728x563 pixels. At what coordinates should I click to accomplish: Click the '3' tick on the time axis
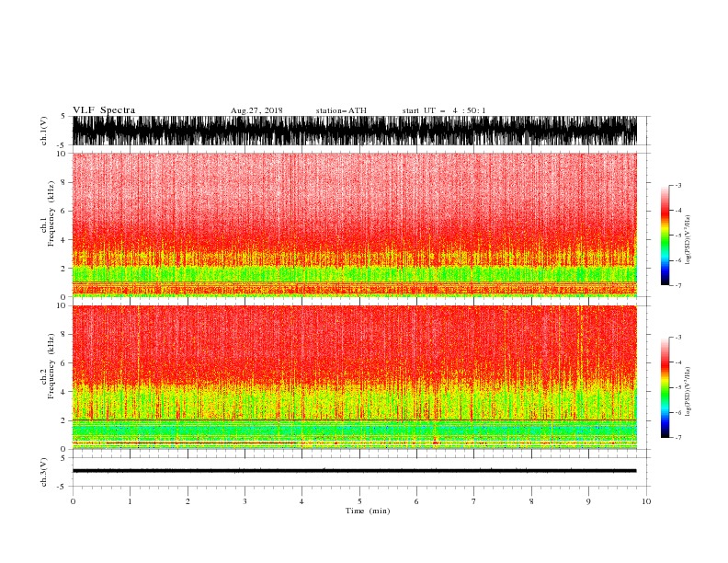245,501
